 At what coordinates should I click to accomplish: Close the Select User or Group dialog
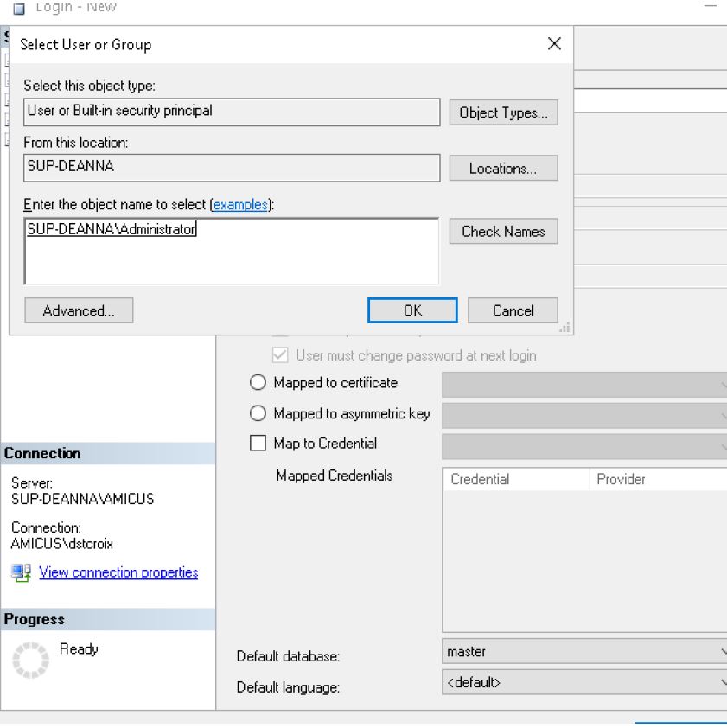pos(554,44)
